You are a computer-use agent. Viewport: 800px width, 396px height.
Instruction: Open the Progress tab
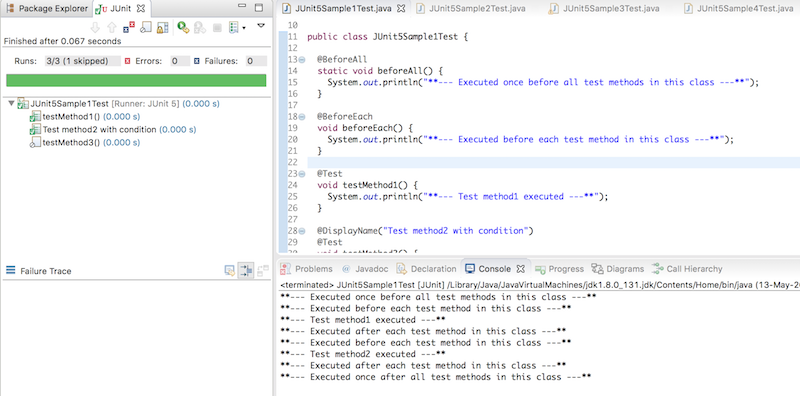click(559, 269)
